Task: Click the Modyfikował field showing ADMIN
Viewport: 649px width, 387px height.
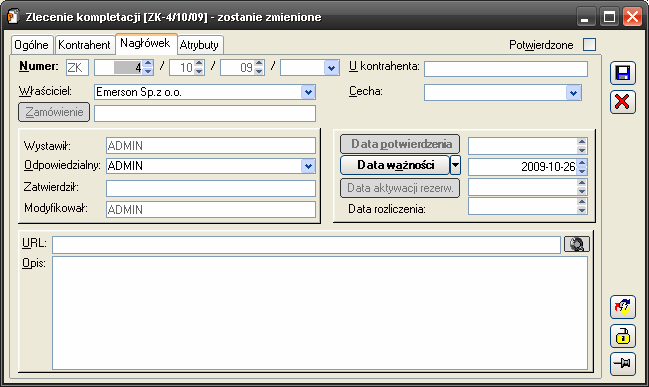Action: coord(211,209)
